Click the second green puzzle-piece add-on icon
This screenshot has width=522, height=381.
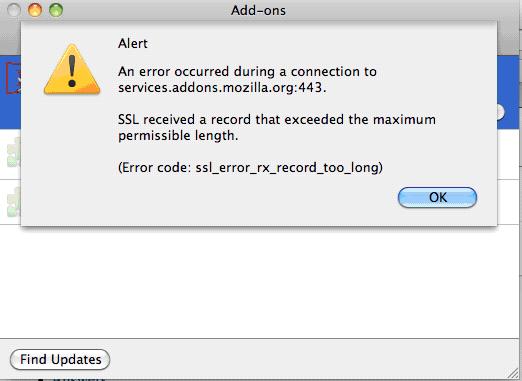[14, 202]
